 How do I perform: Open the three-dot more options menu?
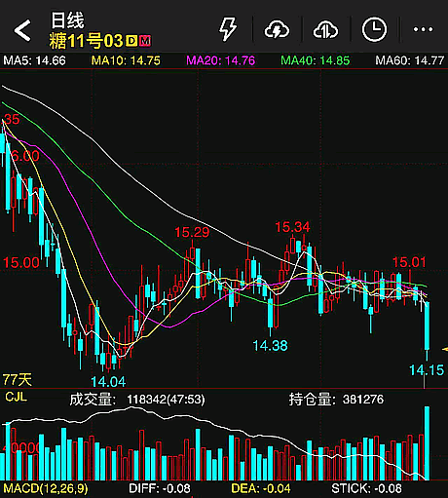pos(423,29)
